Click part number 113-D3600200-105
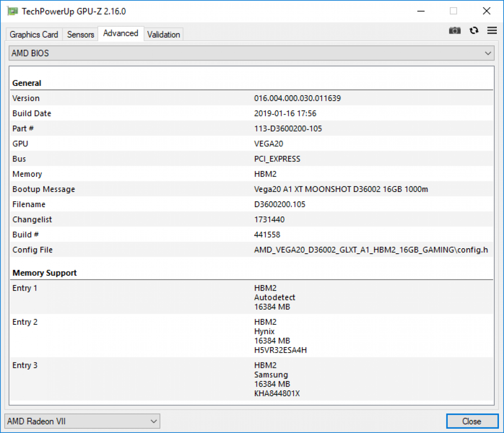The image size is (504, 433). (x=288, y=129)
